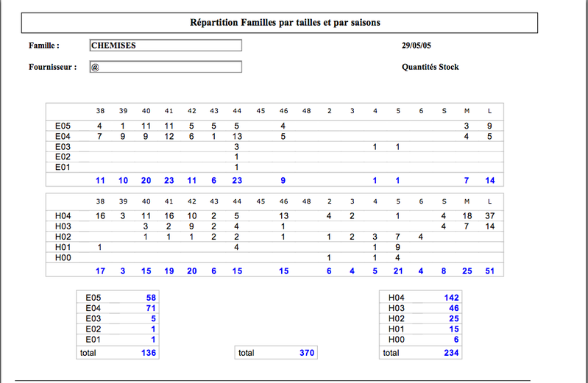588x383 pixels.
Task: Select the E02 row label in the upper size grid
Action: point(63,157)
